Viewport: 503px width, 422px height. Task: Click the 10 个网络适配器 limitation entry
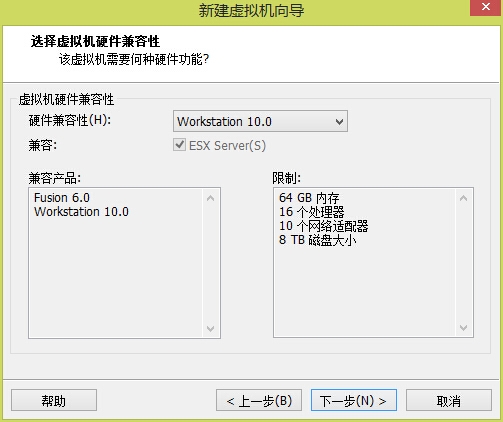point(323,226)
